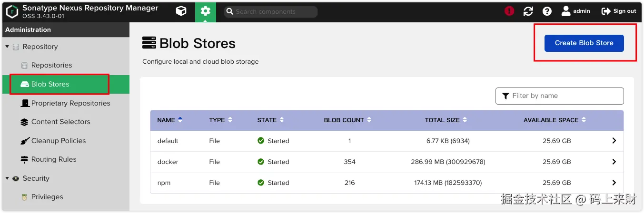Click the default blob store name
The height and width of the screenshot is (213, 644).
point(168,141)
